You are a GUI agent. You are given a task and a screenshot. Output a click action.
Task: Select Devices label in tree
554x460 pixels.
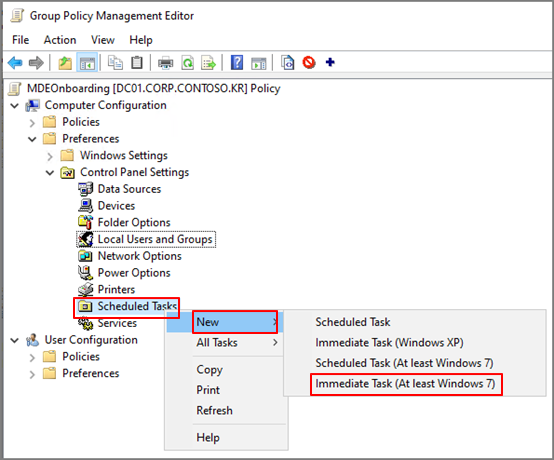tap(116, 206)
